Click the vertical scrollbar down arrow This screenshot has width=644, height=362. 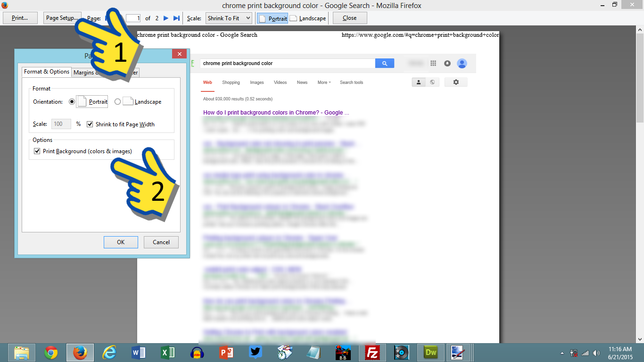coord(640,339)
